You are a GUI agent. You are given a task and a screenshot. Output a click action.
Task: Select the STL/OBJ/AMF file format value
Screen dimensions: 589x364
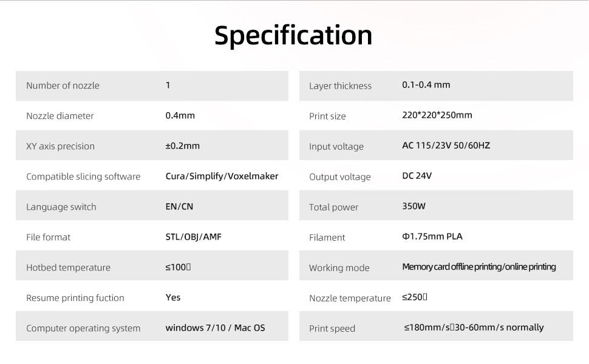(194, 237)
